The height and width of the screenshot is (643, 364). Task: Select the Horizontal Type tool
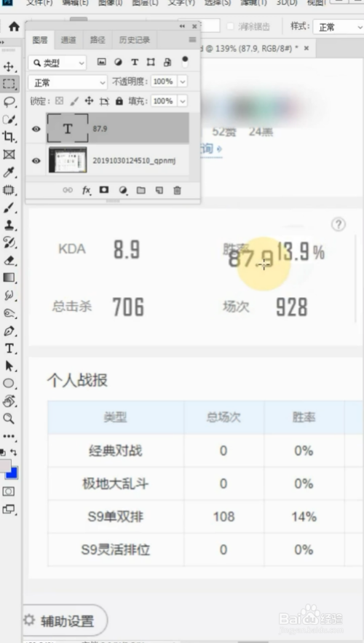click(9, 349)
